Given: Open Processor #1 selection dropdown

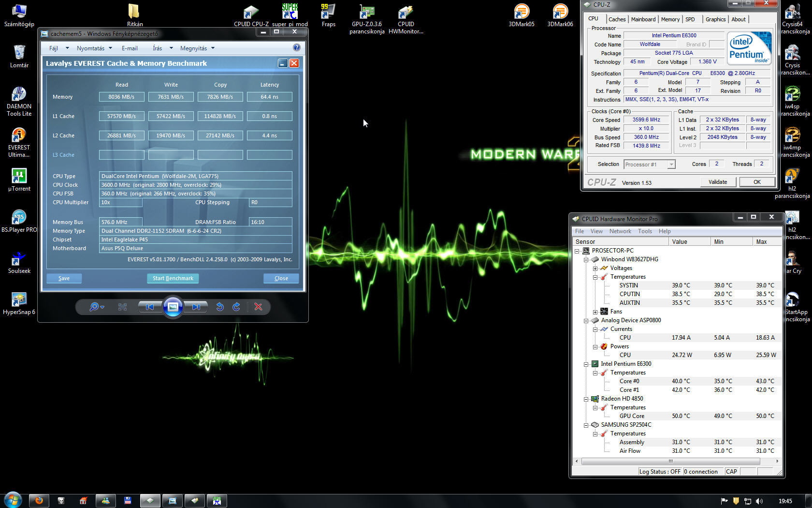Looking at the screenshot, I should click(x=649, y=164).
